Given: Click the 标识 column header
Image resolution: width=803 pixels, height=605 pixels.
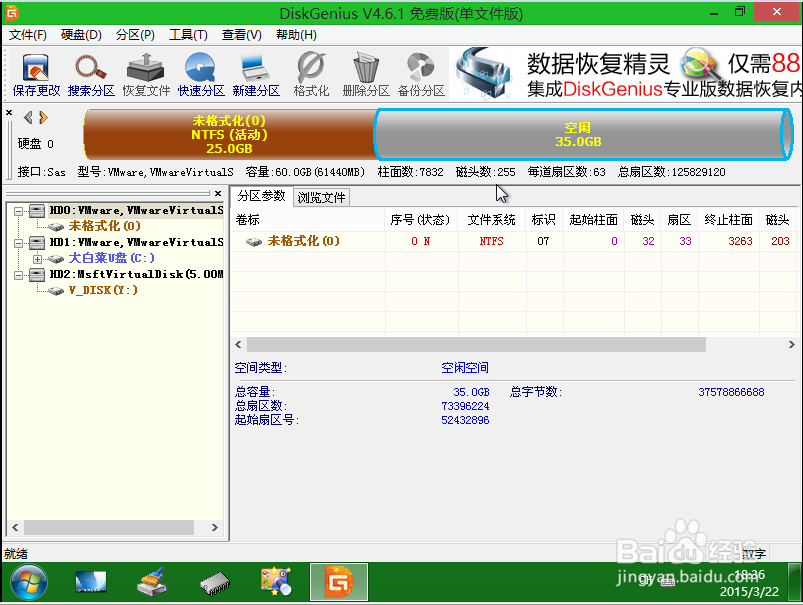Looking at the screenshot, I should pyautogui.click(x=544, y=220).
